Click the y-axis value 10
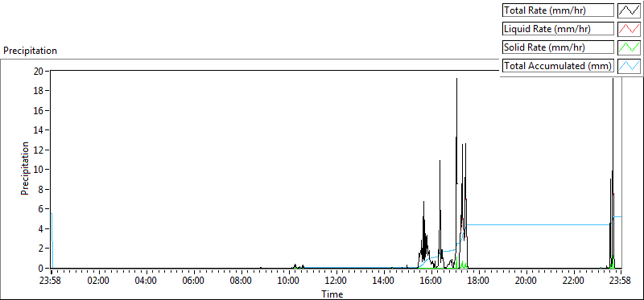Screen dimensions: 644x300 click(38, 170)
